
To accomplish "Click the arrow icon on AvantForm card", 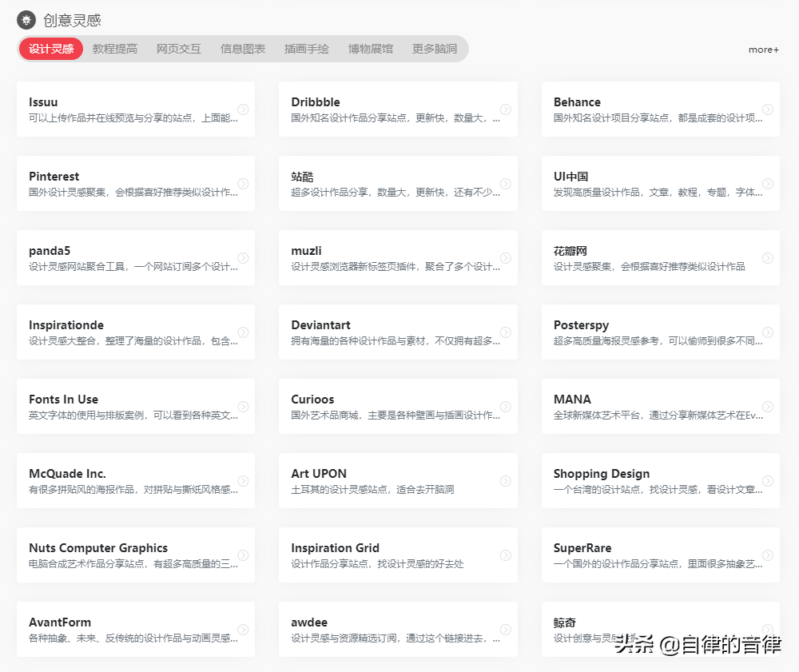I will pyautogui.click(x=244, y=630).
